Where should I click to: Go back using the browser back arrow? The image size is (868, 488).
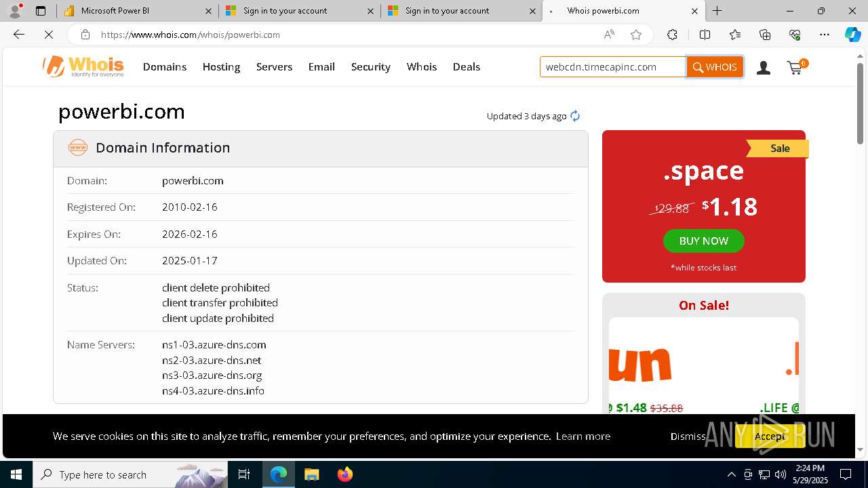19,35
